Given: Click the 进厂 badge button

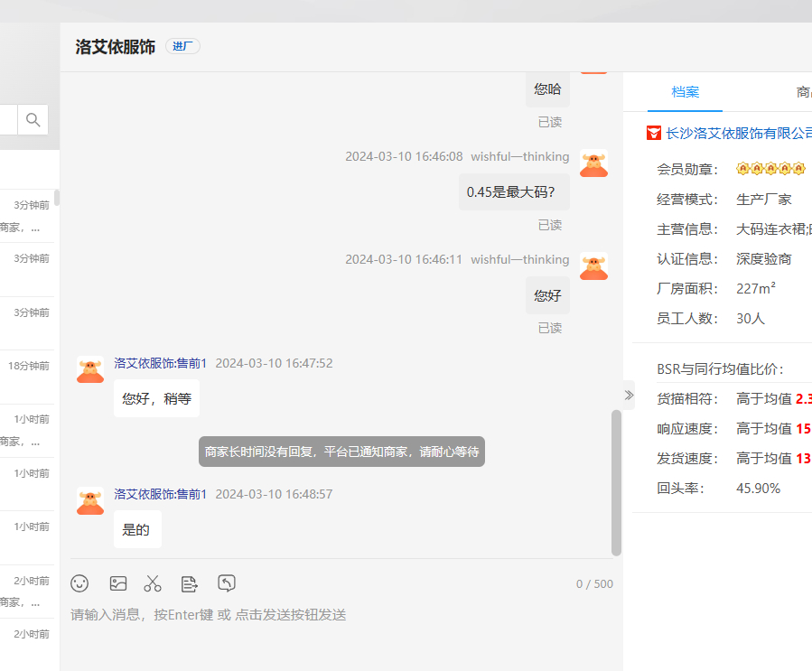Looking at the screenshot, I should tap(182, 46).
